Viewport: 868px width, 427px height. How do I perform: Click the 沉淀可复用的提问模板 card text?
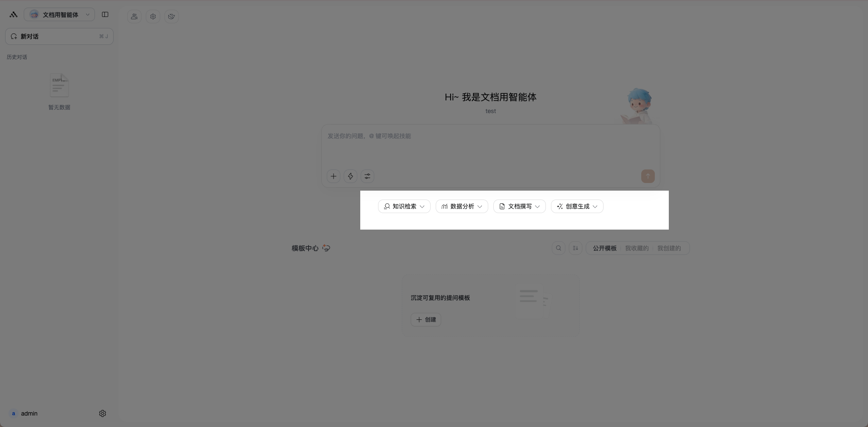tap(440, 298)
